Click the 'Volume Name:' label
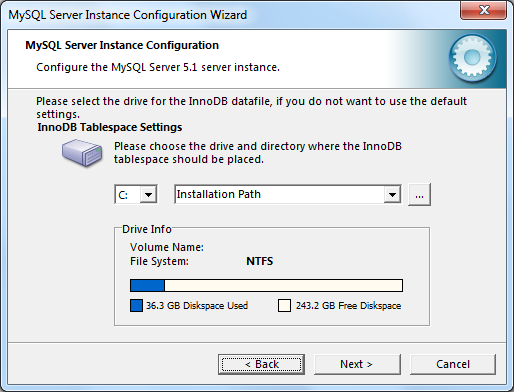This screenshot has width=514, height=392. coord(167,247)
